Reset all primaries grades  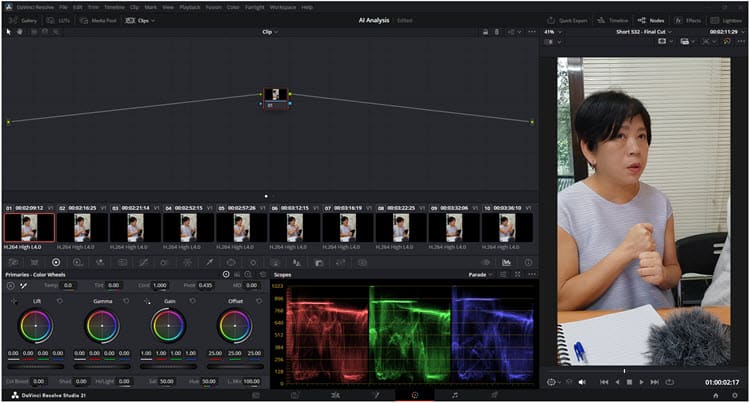263,274
